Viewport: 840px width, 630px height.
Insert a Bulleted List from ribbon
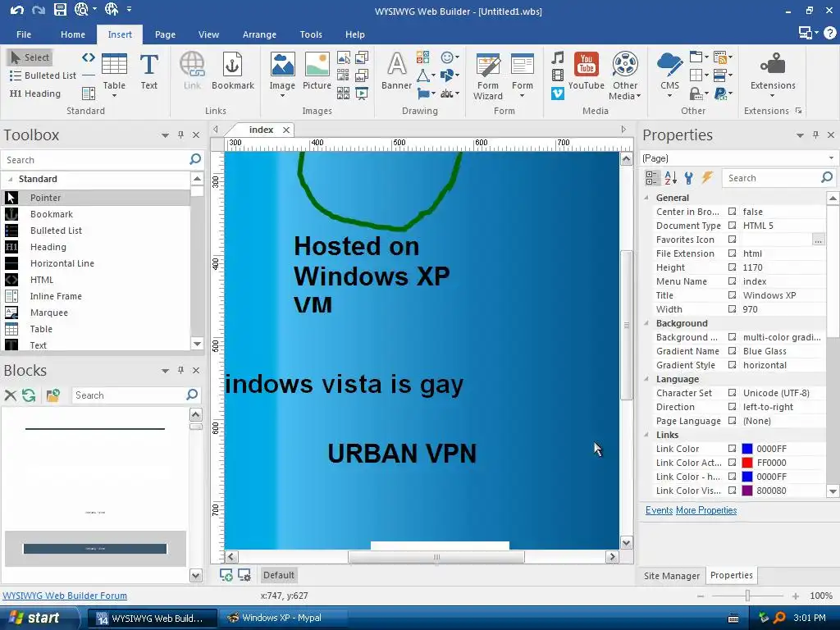click(43, 75)
